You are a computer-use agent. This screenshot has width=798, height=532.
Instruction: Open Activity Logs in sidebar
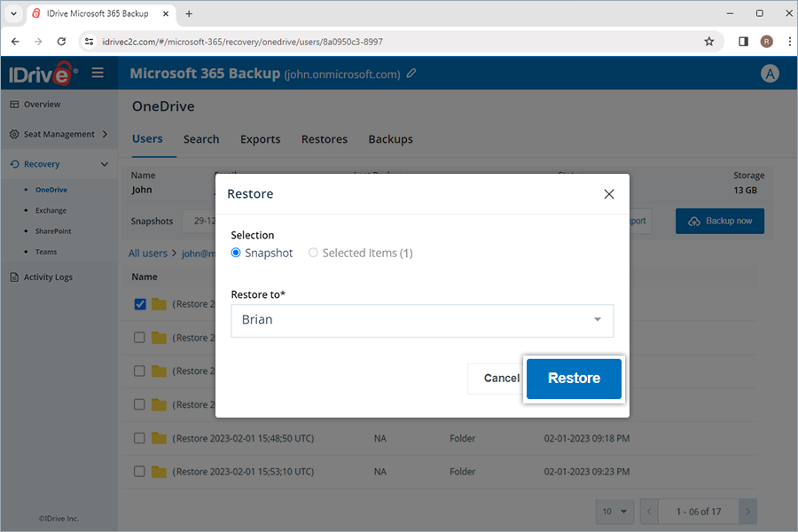[x=48, y=277]
